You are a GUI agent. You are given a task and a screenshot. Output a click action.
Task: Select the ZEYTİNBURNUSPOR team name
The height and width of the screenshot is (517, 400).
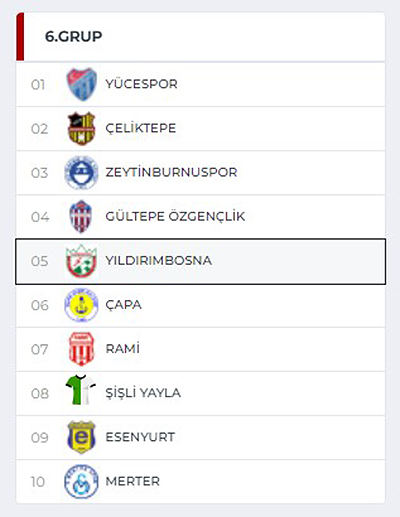[171, 172]
